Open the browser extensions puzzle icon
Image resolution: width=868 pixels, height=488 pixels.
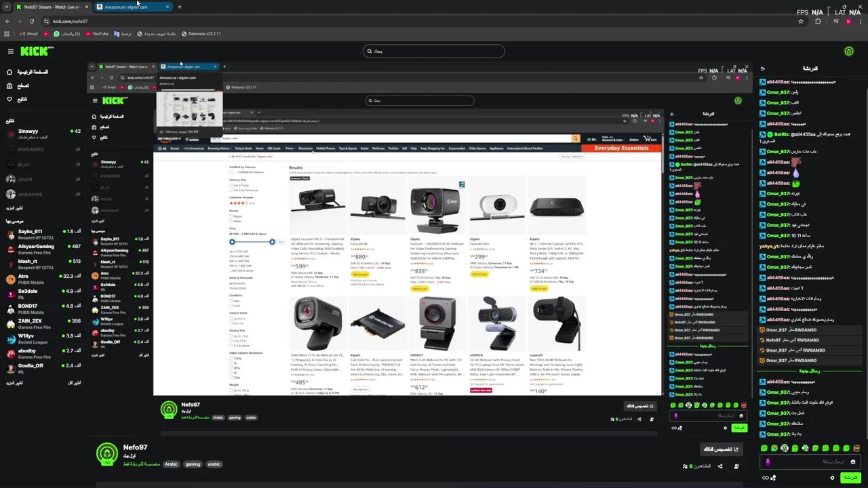[818, 21]
